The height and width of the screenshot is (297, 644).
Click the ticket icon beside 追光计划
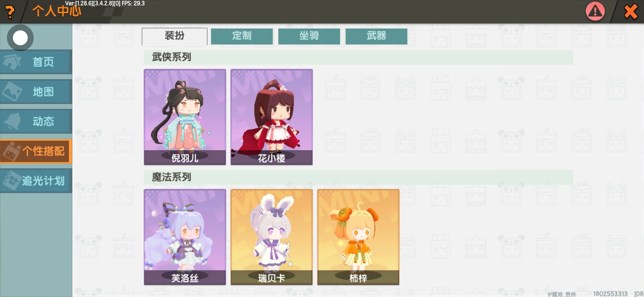[12, 180]
